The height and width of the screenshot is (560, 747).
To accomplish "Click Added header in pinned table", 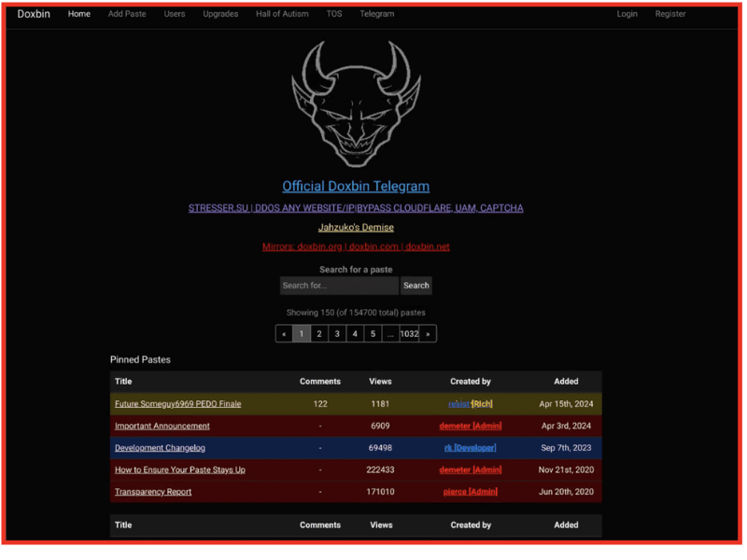I will point(566,382).
